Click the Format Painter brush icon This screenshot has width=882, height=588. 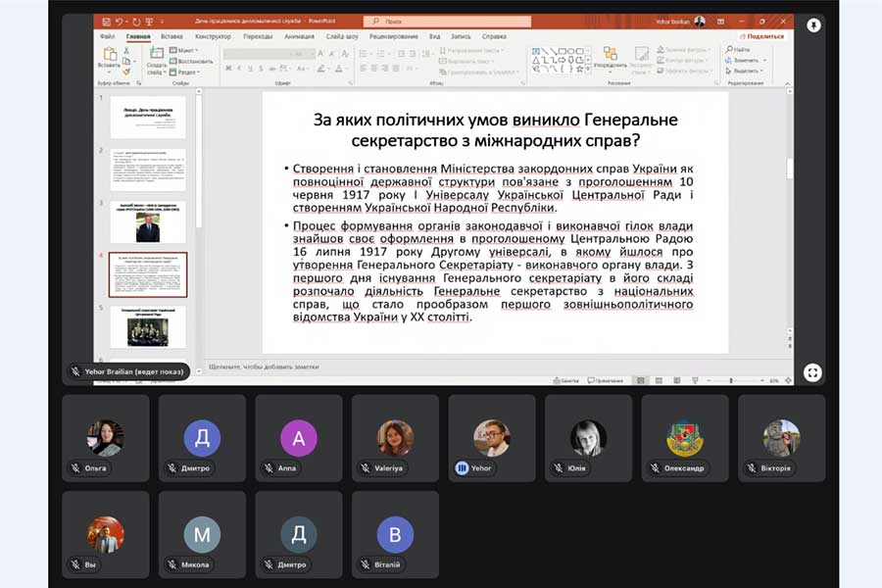[126, 72]
